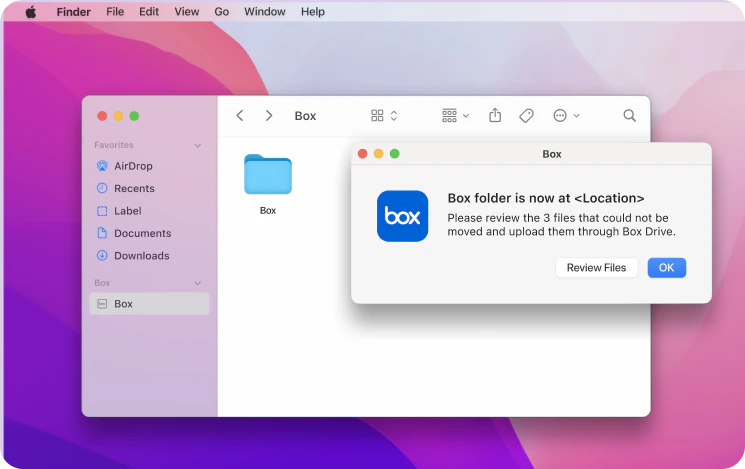
Task: Zoom the Box dialog with green button
Action: coord(394,153)
